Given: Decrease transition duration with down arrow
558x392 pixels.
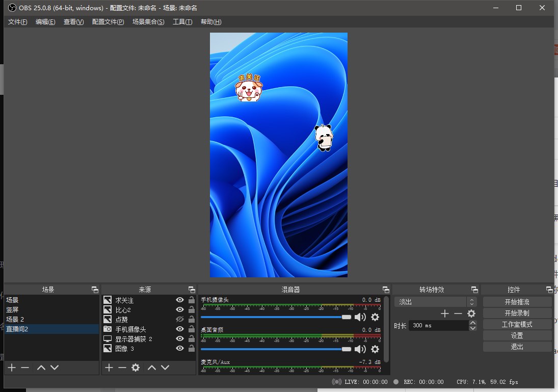Looking at the screenshot, I should coord(472,328).
